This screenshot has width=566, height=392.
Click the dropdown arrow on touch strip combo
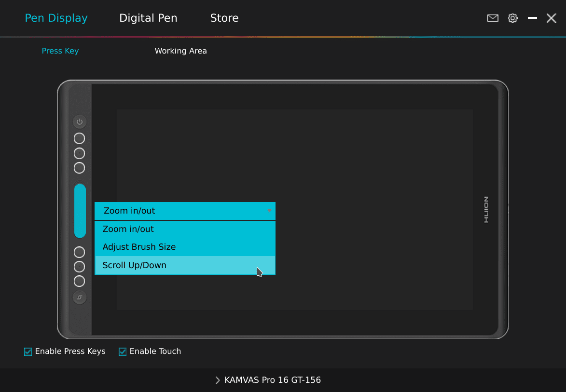point(269,211)
